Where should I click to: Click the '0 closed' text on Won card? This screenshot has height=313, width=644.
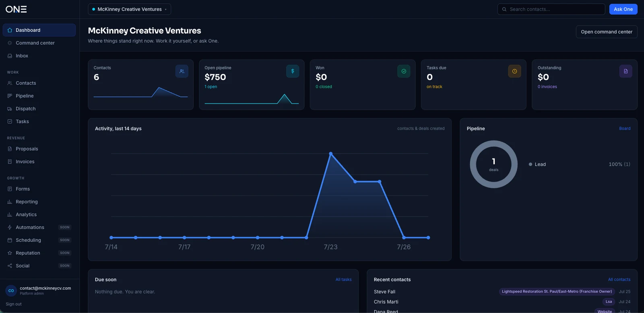(x=324, y=87)
